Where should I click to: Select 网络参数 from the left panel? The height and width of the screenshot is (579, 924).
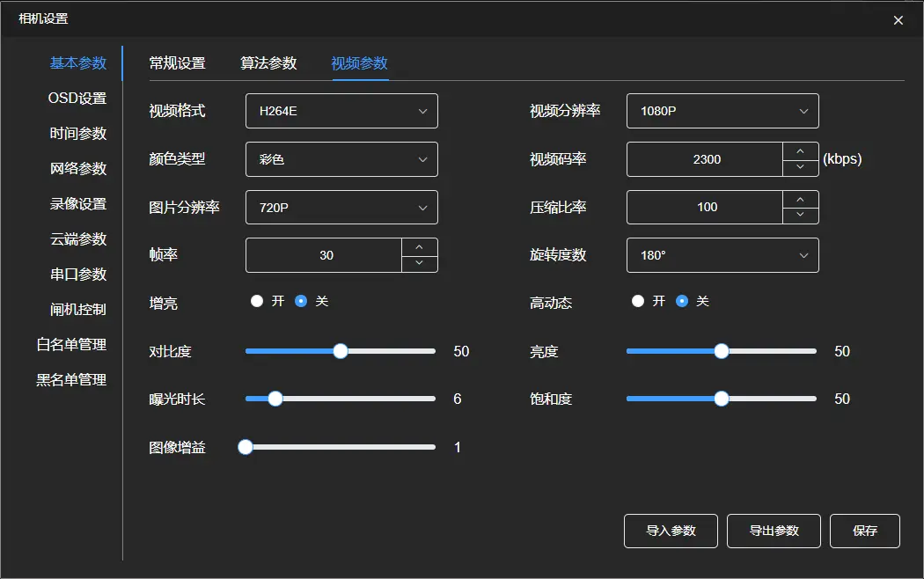pos(77,168)
